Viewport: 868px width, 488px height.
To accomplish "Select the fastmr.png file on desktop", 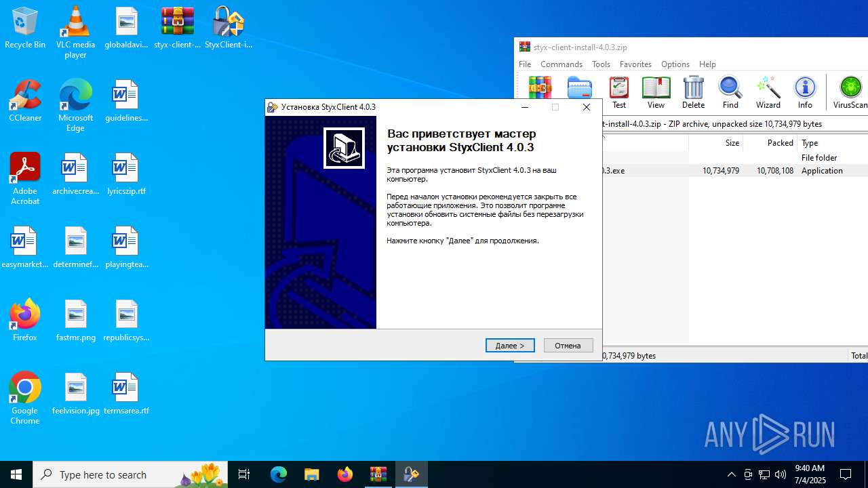I will tap(75, 321).
